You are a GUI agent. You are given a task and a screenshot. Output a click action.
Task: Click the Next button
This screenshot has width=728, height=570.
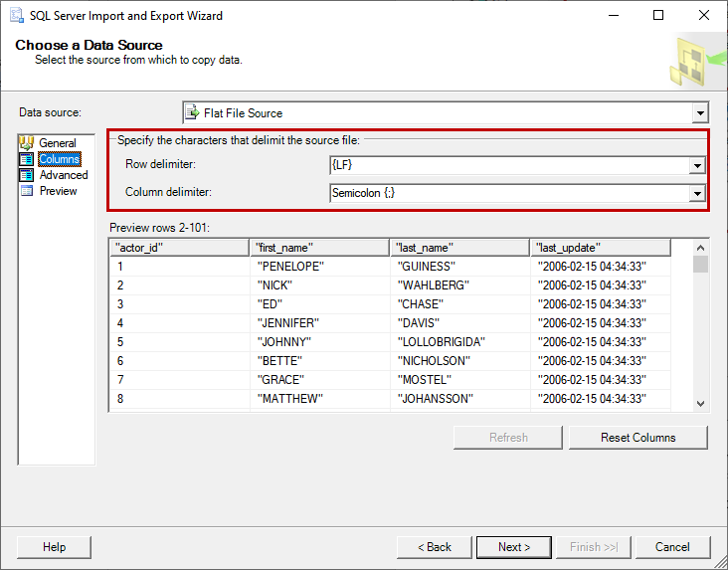click(514, 547)
